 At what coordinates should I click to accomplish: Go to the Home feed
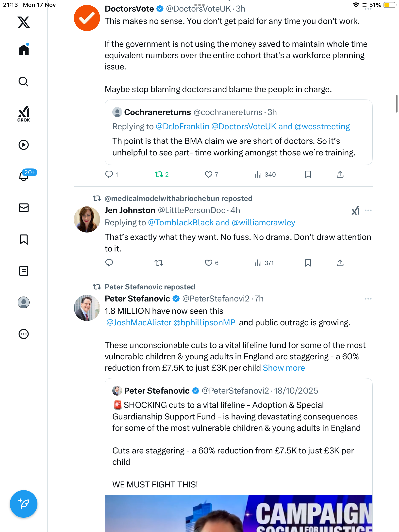point(24,50)
